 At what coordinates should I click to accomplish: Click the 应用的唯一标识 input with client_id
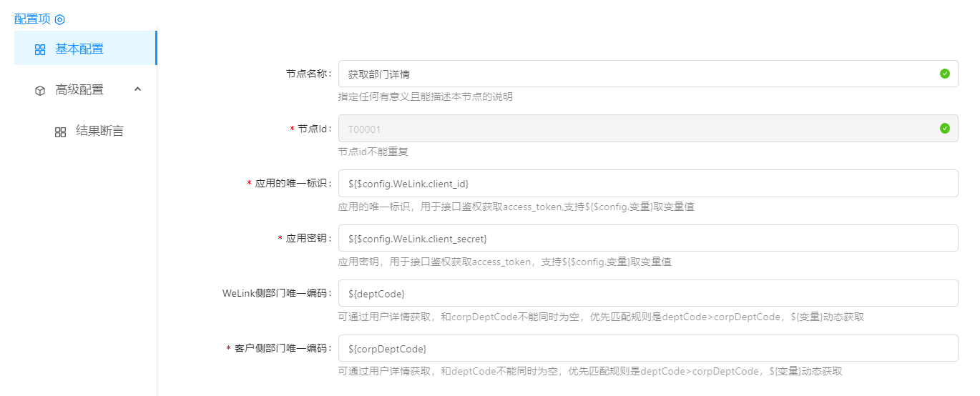coord(647,184)
